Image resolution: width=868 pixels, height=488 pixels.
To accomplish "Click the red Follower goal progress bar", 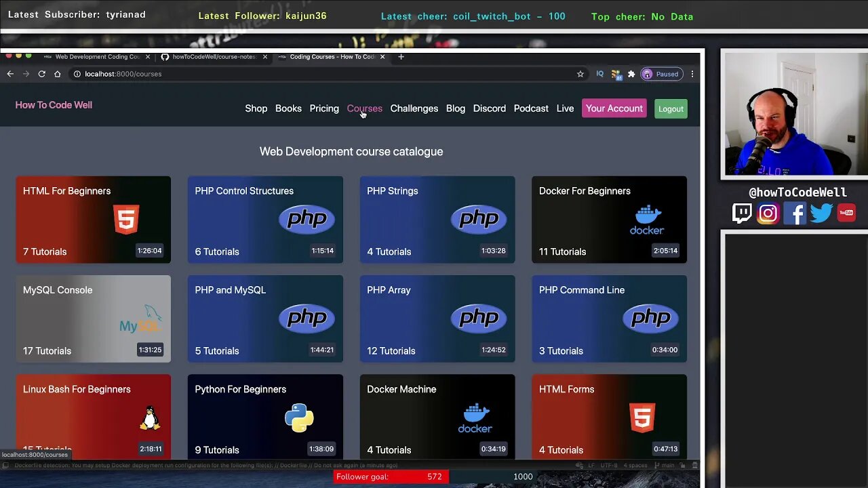I will [x=391, y=476].
